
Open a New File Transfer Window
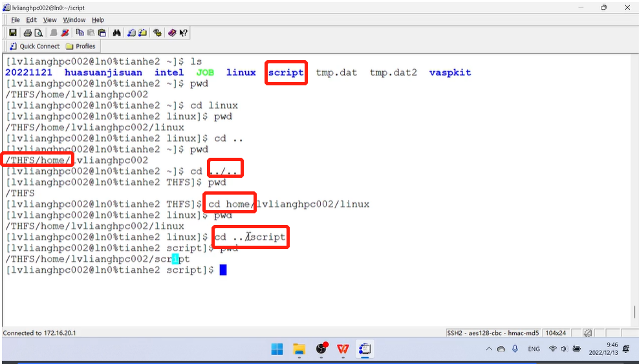coord(142,32)
